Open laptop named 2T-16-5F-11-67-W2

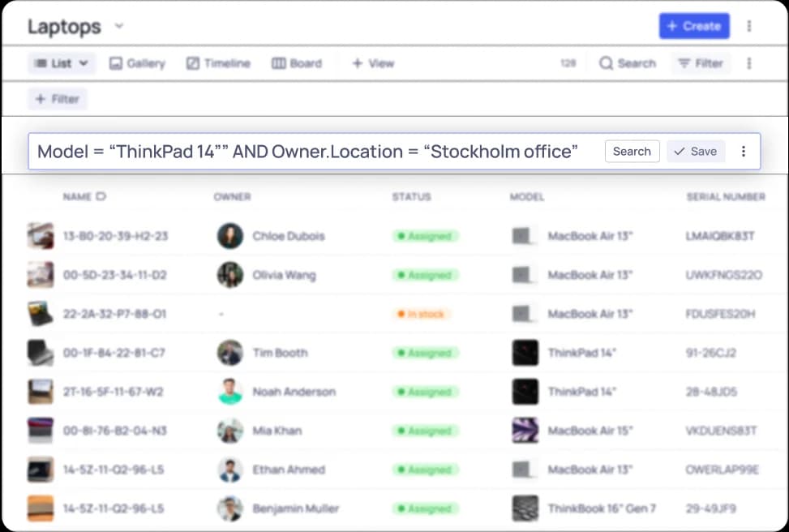(114, 392)
